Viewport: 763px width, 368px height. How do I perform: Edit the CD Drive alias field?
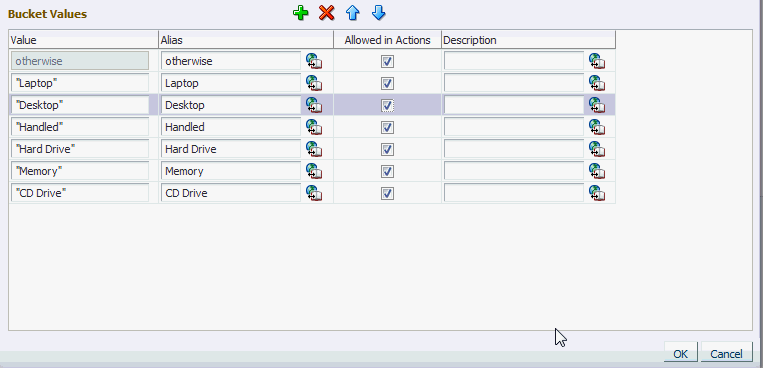coord(231,193)
